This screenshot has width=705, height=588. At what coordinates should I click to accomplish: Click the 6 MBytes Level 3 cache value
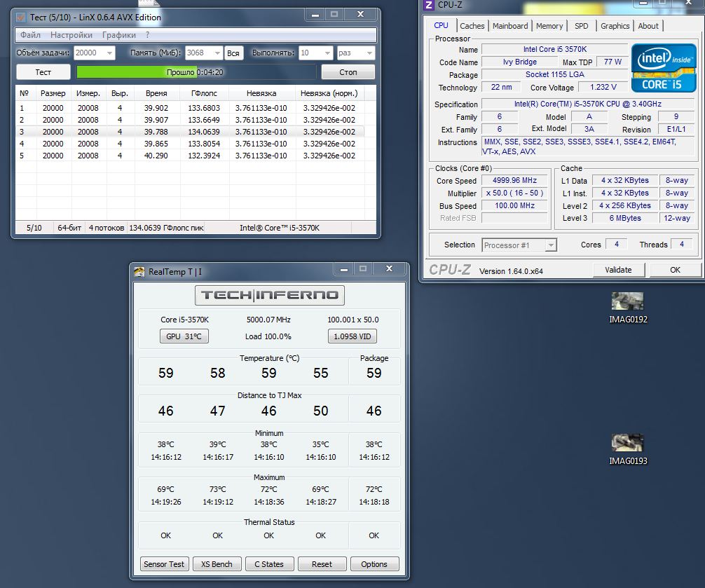pos(625,218)
